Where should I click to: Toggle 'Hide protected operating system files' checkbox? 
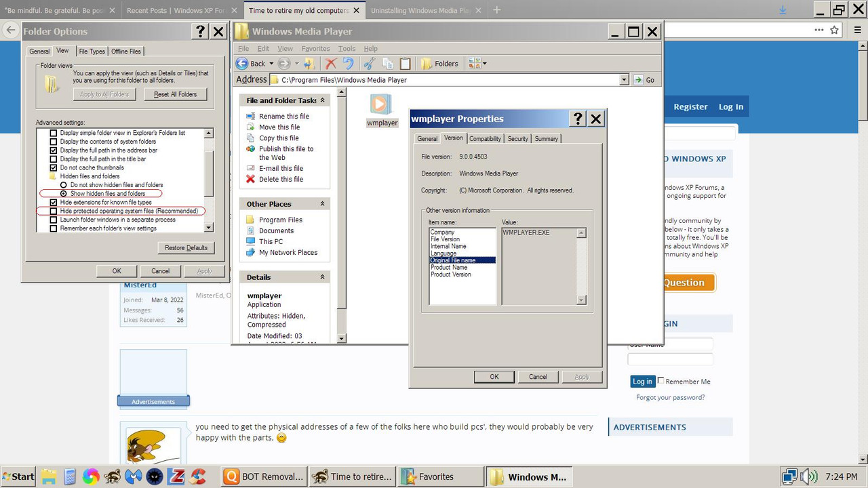54,211
